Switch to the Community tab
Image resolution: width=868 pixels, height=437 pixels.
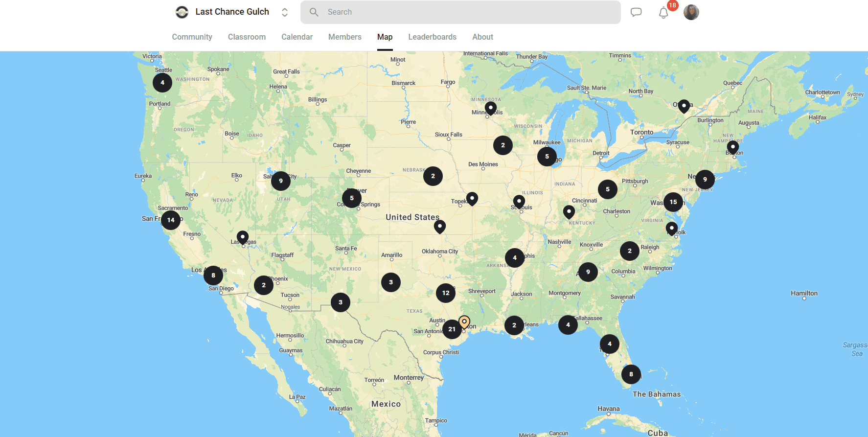[x=192, y=37]
